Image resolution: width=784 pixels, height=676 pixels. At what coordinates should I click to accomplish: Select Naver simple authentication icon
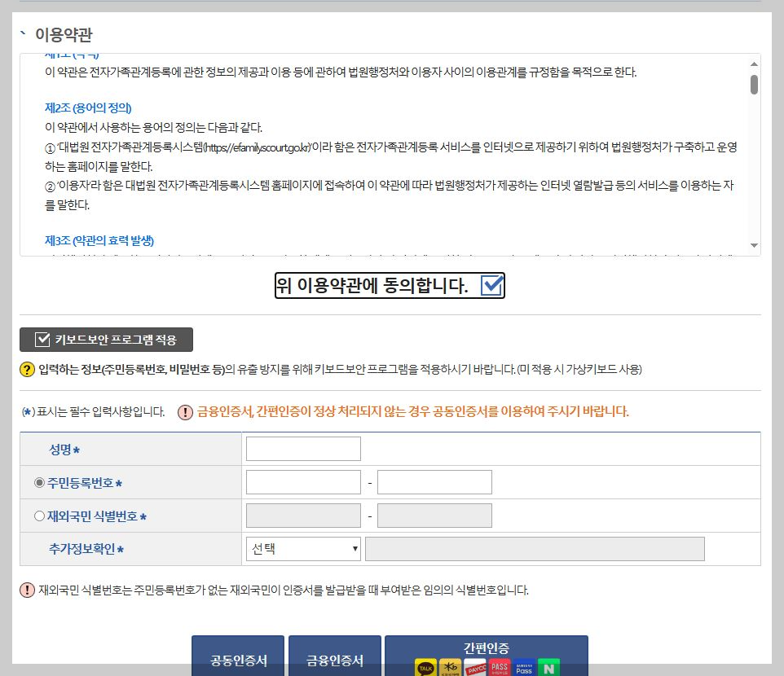point(548,669)
